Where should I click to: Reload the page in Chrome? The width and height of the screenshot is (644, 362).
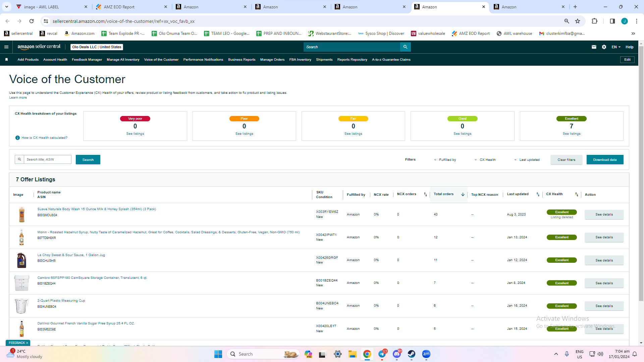coord(32,21)
